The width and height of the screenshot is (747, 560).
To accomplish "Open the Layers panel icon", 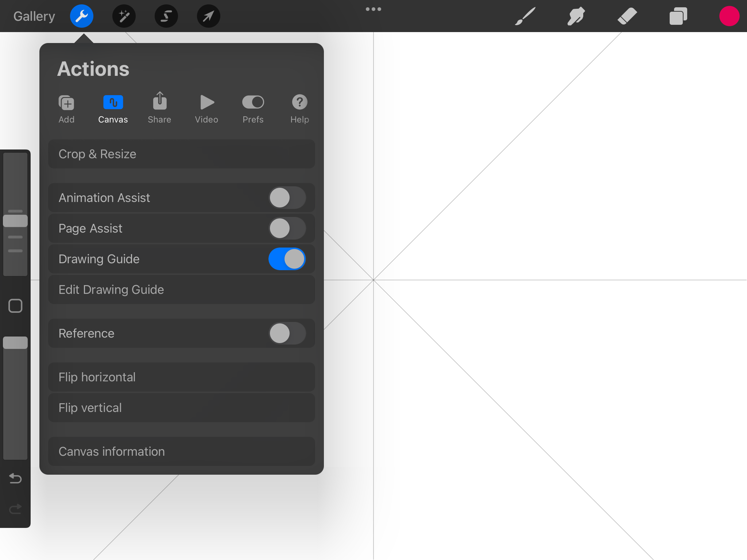I will 678,16.
